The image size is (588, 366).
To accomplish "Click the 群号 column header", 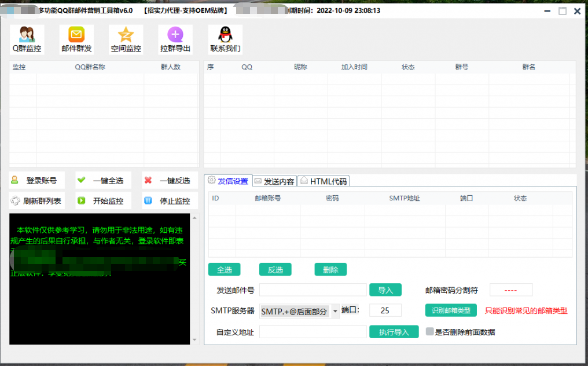I will pos(462,67).
